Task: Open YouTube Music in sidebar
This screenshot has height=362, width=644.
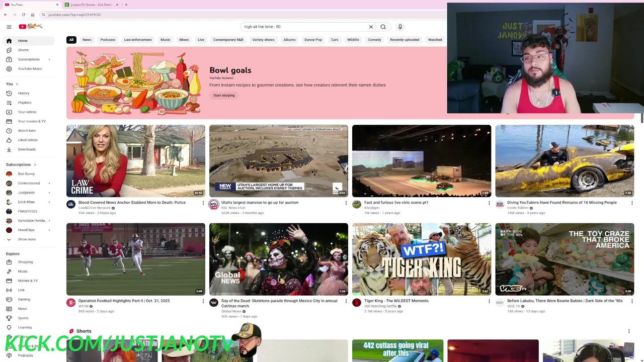Action: pos(31,68)
